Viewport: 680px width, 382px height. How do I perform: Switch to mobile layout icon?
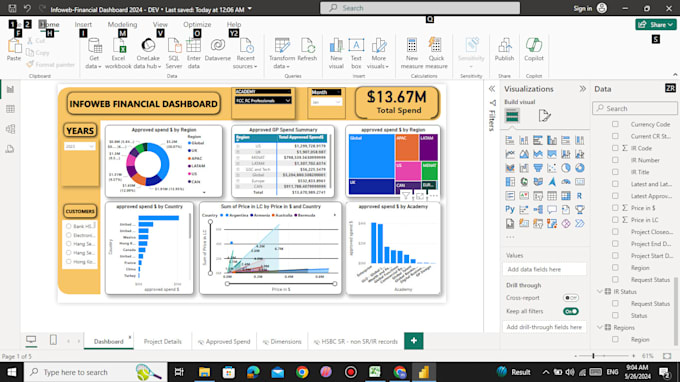(x=53, y=340)
